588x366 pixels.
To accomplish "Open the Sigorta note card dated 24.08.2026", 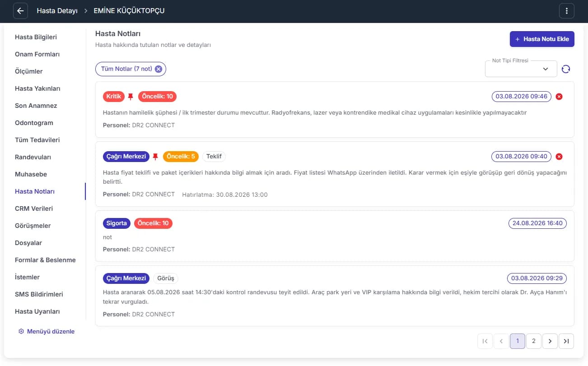I will [335, 236].
